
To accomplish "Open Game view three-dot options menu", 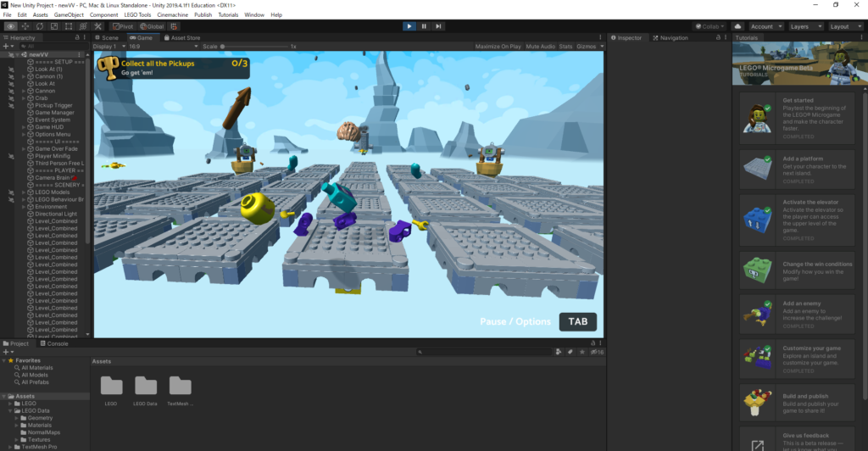I will coord(600,37).
